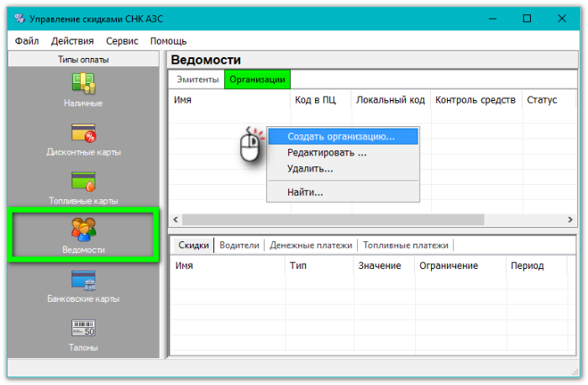Open Дисконтные карты discount cards section
The height and width of the screenshot is (385, 588).
point(83,133)
